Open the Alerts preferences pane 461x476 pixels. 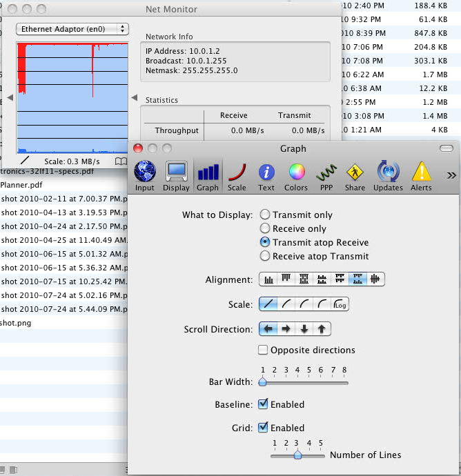click(x=421, y=176)
